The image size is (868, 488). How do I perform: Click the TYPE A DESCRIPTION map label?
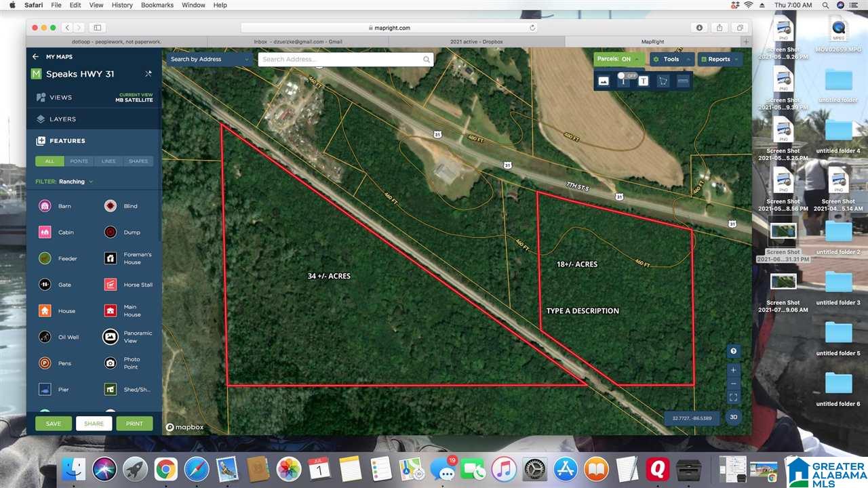(x=583, y=311)
